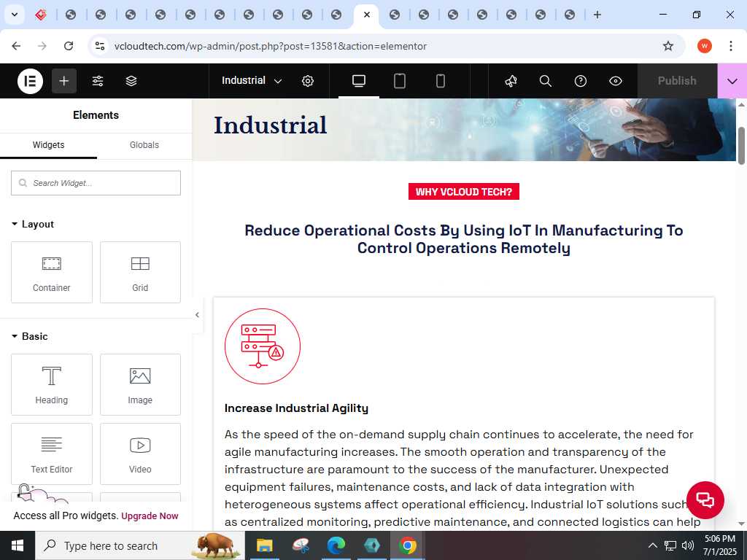Open the volume speaker icon
The height and width of the screenshot is (560, 747).
coord(687,545)
